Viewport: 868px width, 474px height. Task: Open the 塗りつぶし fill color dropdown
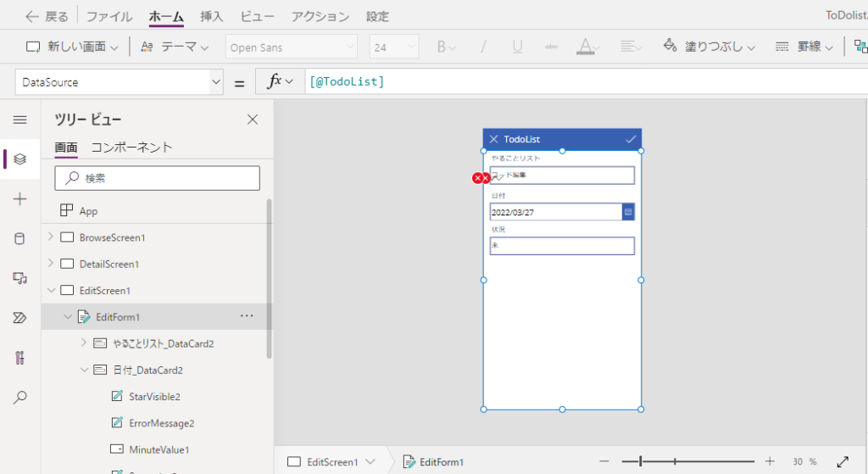click(x=709, y=47)
